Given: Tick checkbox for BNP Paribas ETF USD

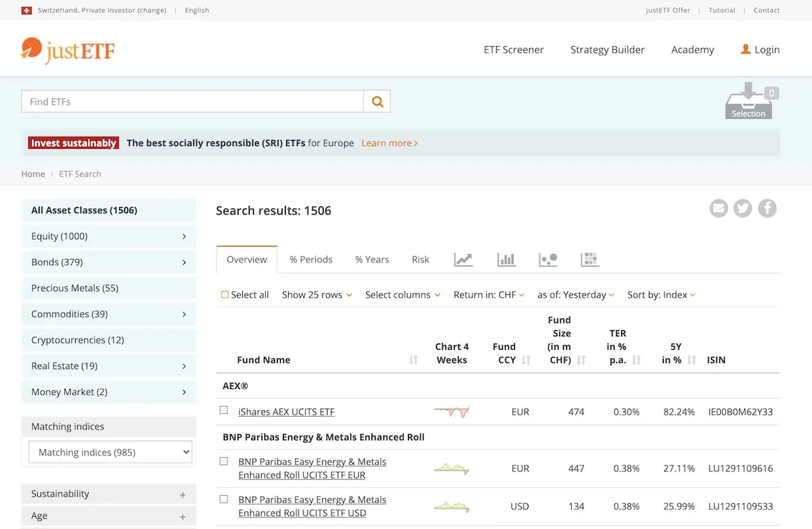Looking at the screenshot, I should pyautogui.click(x=224, y=499).
